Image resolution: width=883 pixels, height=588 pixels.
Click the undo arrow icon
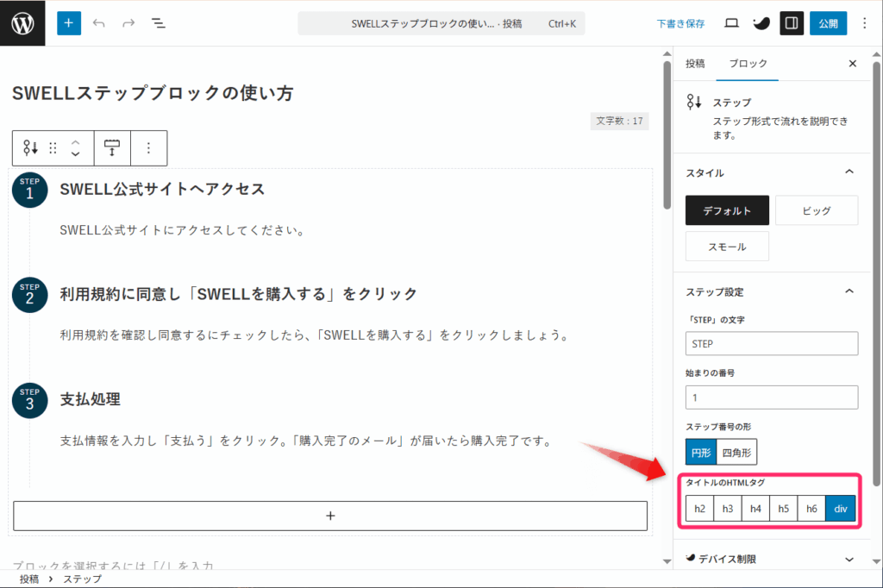[x=99, y=23]
